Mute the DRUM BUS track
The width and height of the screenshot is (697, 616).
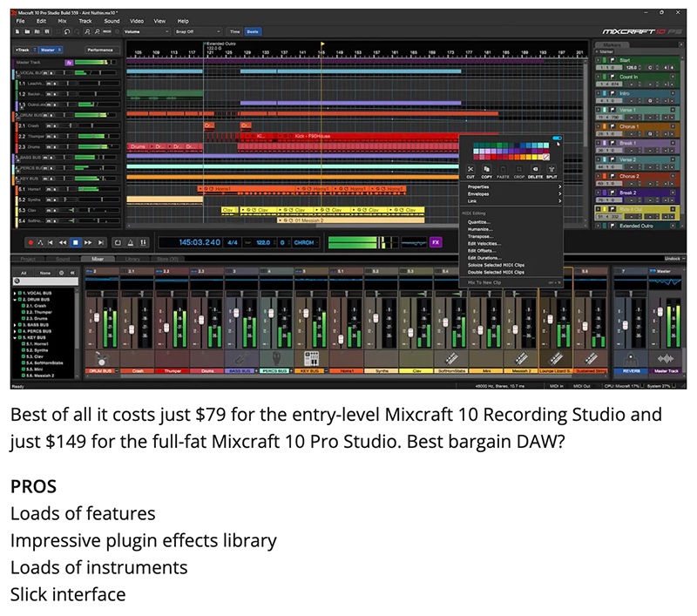(47, 116)
